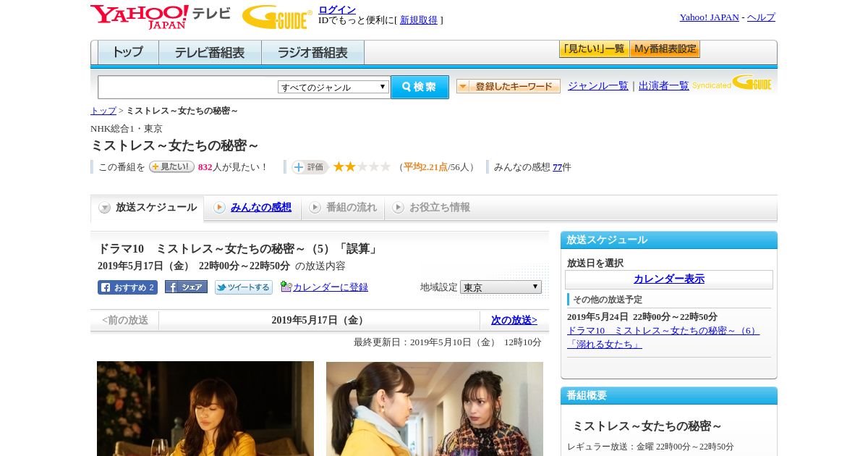Viewport: 868px width, 456px height.
Task: Click the My番組表設定 button
Action: (x=665, y=49)
